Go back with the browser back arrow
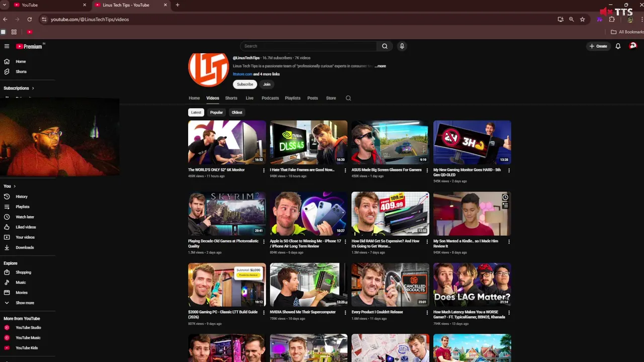This screenshot has height=362, width=644. tap(5, 19)
